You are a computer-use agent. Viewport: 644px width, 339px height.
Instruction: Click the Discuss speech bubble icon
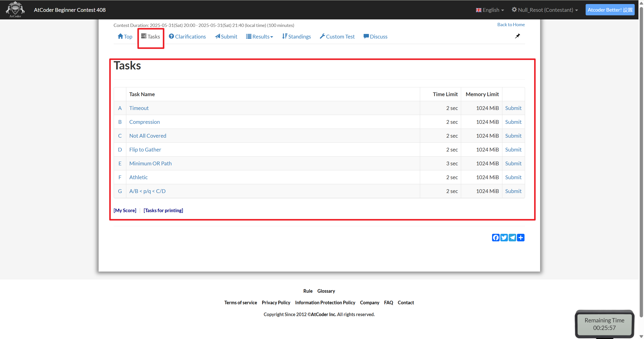367,36
